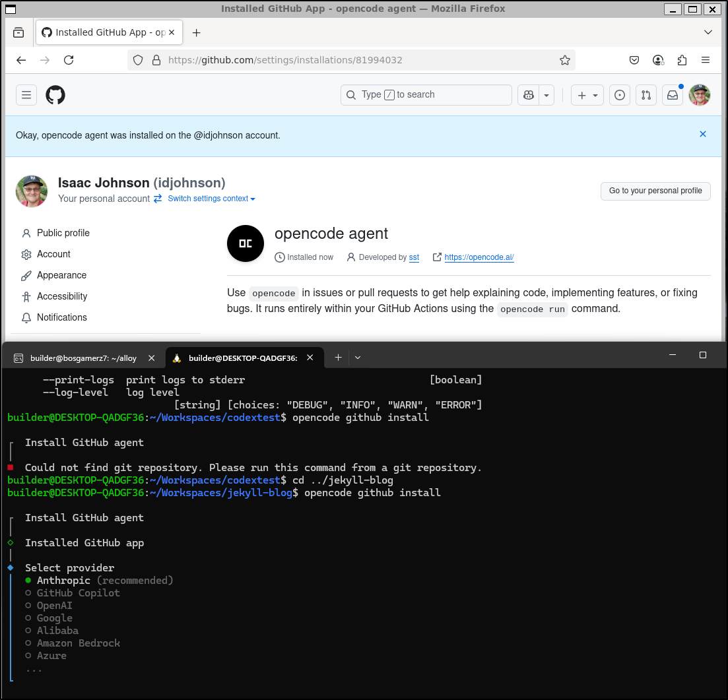List all Firefox tabs via chevron
This screenshot has height=700, width=728.
pos(708,32)
